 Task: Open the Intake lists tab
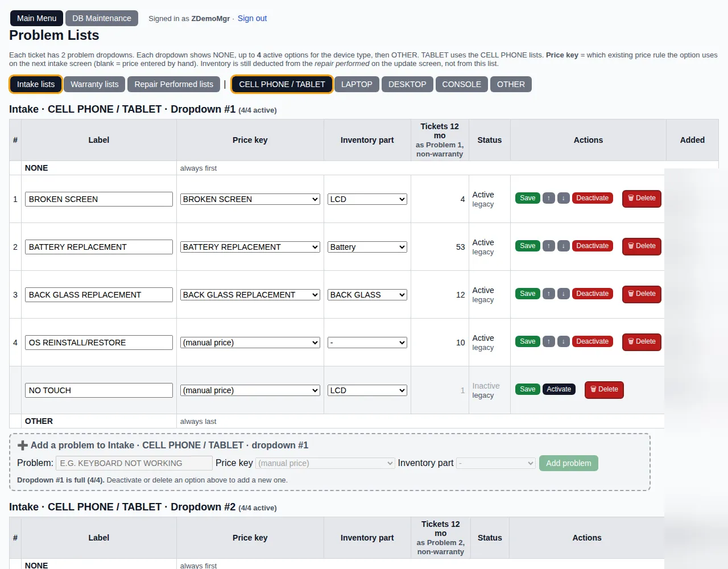click(36, 84)
